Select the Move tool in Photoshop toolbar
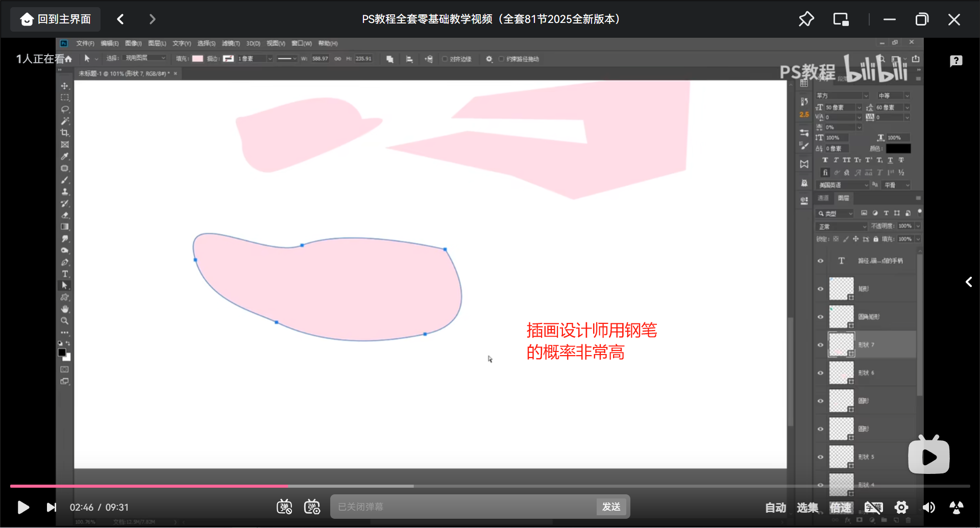980x528 pixels. click(x=65, y=86)
